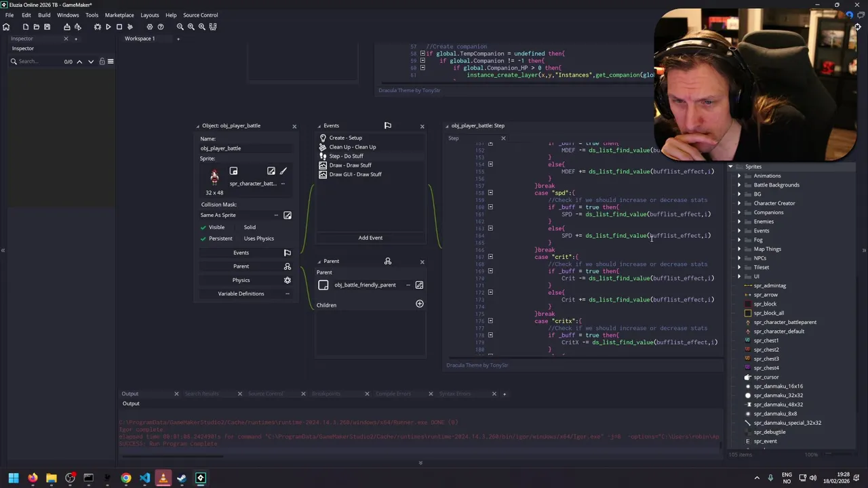Collapse the Parent panel triangle
The width and height of the screenshot is (868, 488).
click(x=319, y=262)
